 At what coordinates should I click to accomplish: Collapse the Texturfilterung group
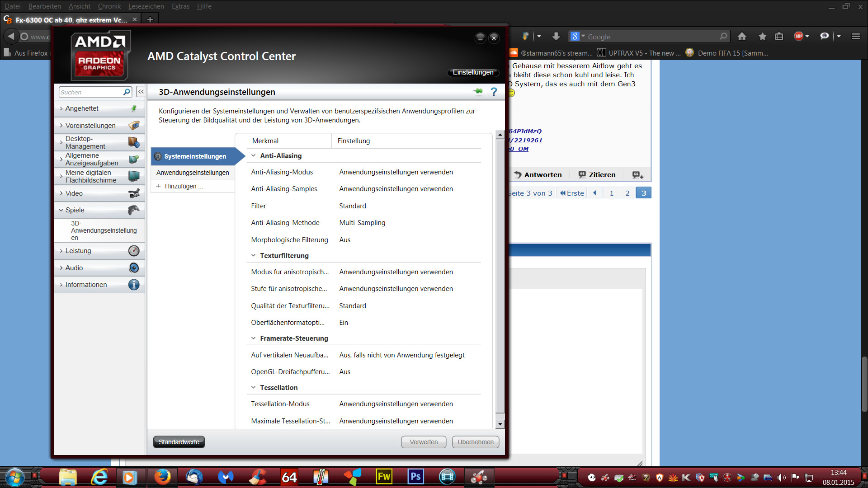coord(254,255)
